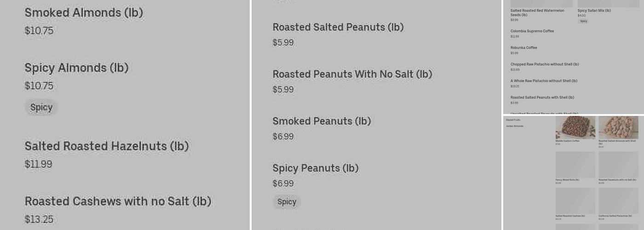Image resolution: width=644 pixels, height=230 pixels.
Task: Click the Roasted Salted Almonds with Shell photo
Action: [x=618, y=127]
